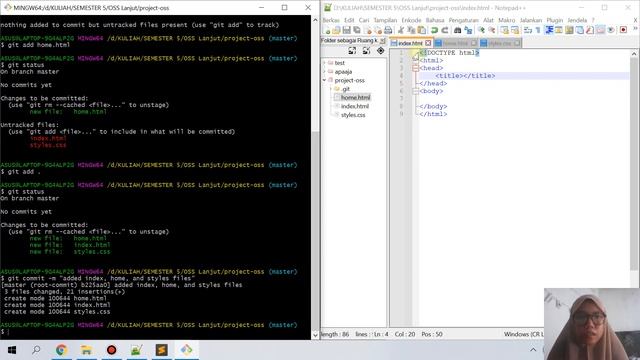Collapse all folders in workspace panel
The height and width of the screenshot is (360, 640).
click(366, 51)
